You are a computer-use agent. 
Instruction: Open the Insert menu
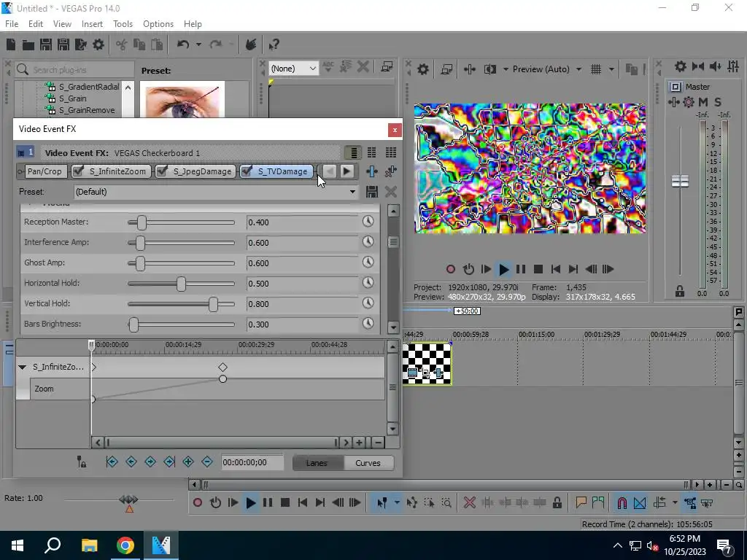coord(92,24)
